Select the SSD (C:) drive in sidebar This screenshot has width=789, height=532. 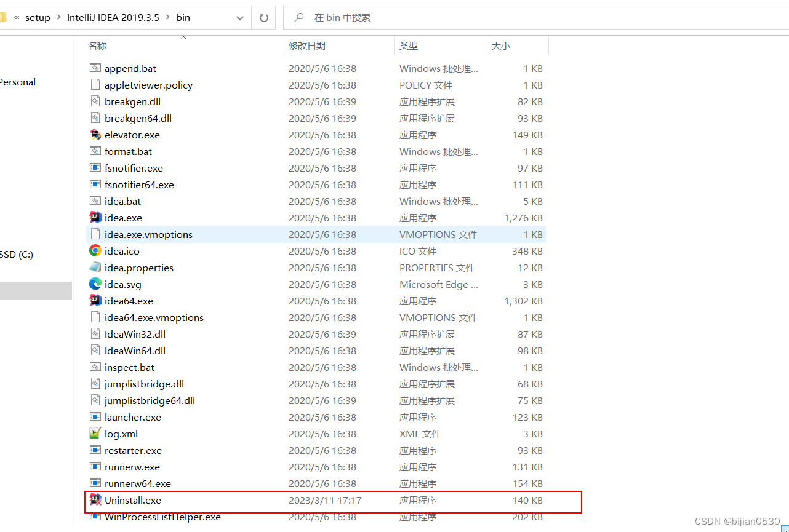coord(17,255)
